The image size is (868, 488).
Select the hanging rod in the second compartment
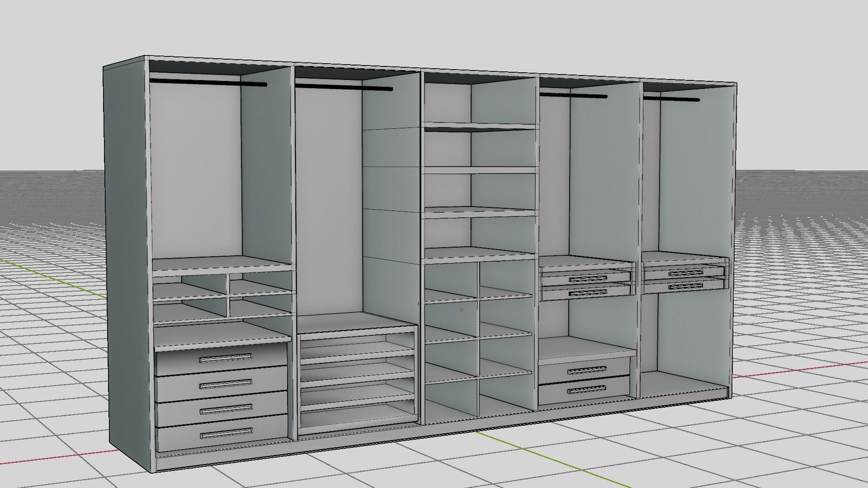pyautogui.click(x=344, y=86)
